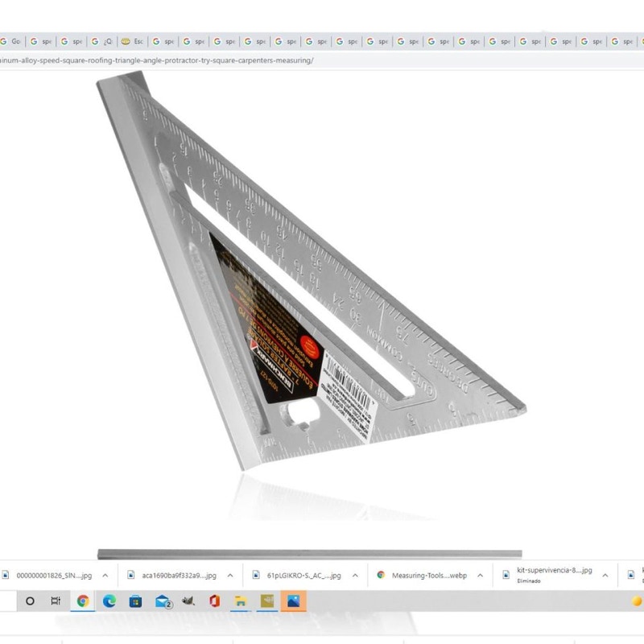The width and height of the screenshot is (644, 644).
Task: Open downloaded file 61pLGIKRO-S._AC_.jpg
Action: [308, 576]
